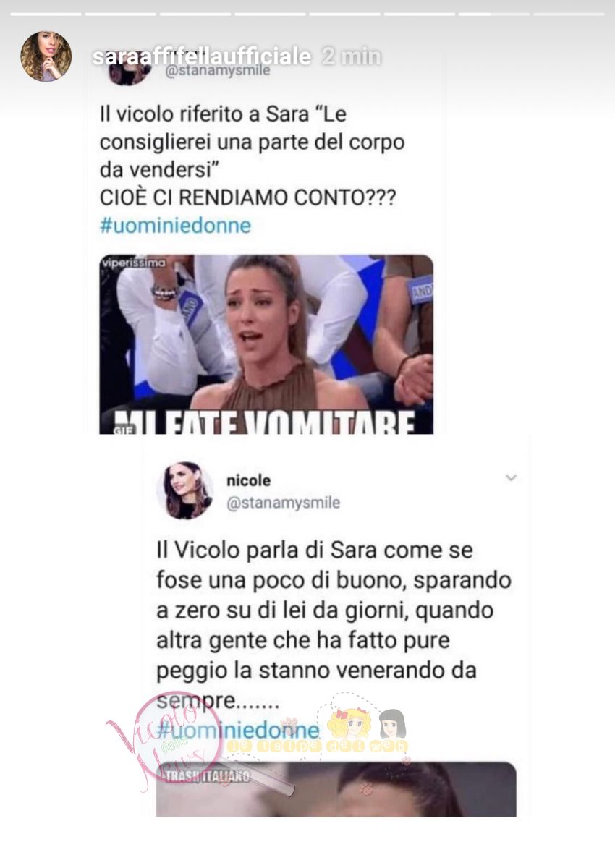Open the tweet options chevron next to nicole
This screenshot has height=868, width=615.
[x=511, y=478]
